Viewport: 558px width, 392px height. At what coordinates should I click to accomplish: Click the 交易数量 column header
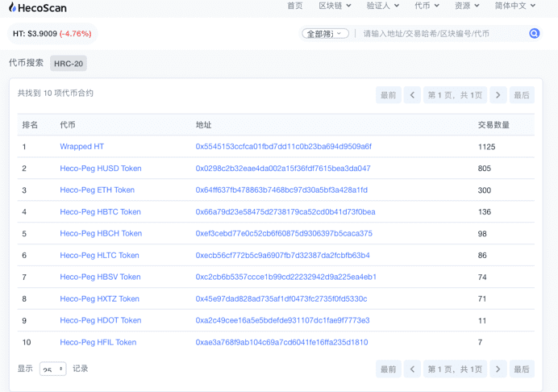coord(493,124)
